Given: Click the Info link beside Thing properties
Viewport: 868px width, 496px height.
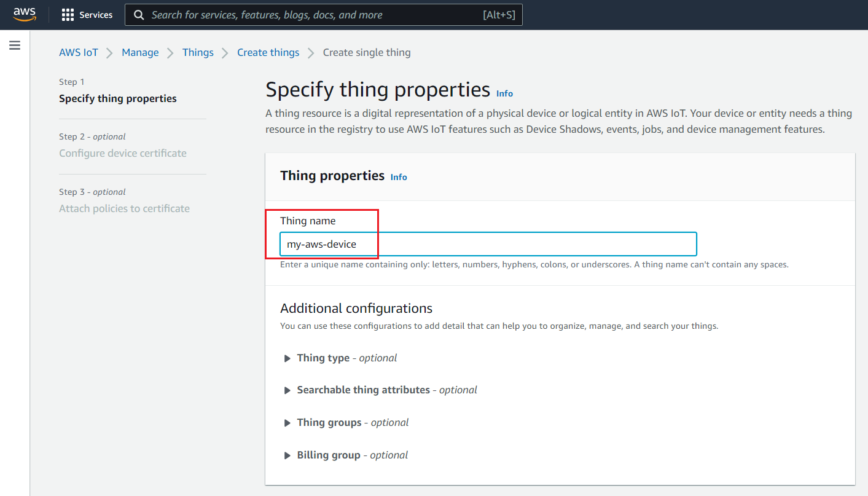Looking at the screenshot, I should tap(398, 177).
